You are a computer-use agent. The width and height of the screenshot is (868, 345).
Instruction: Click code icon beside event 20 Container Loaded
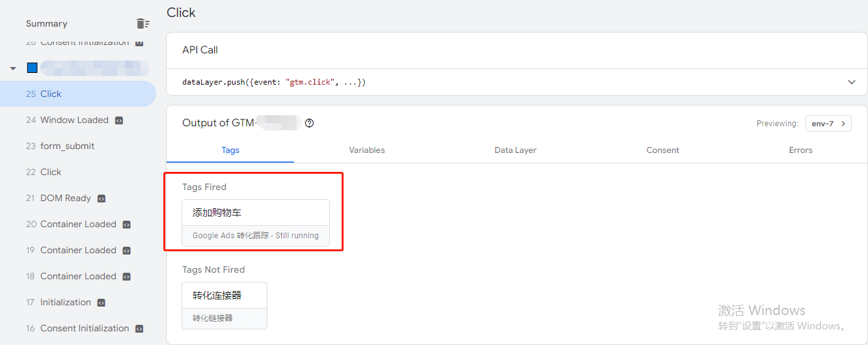tap(126, 225)
